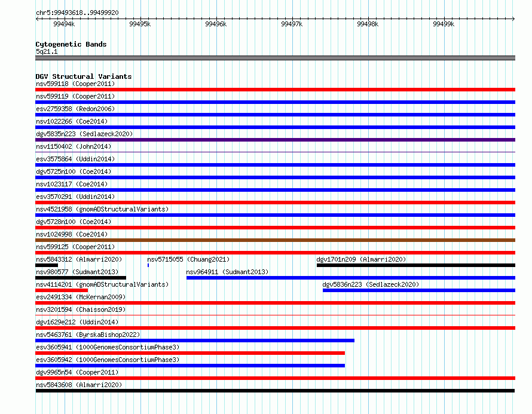Select the nsv5843608 (Almarri2020) label
The image size is (532, 414).
coord(79,385)
